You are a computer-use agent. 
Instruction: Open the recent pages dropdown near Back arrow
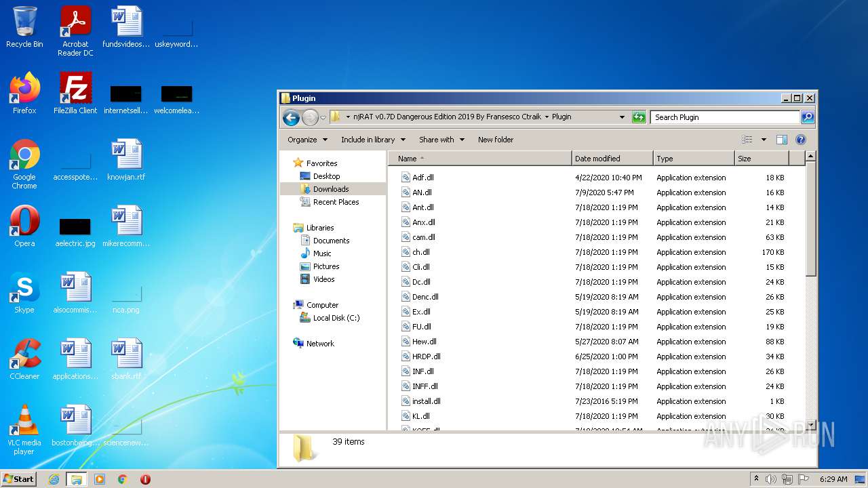pos(323,117)
